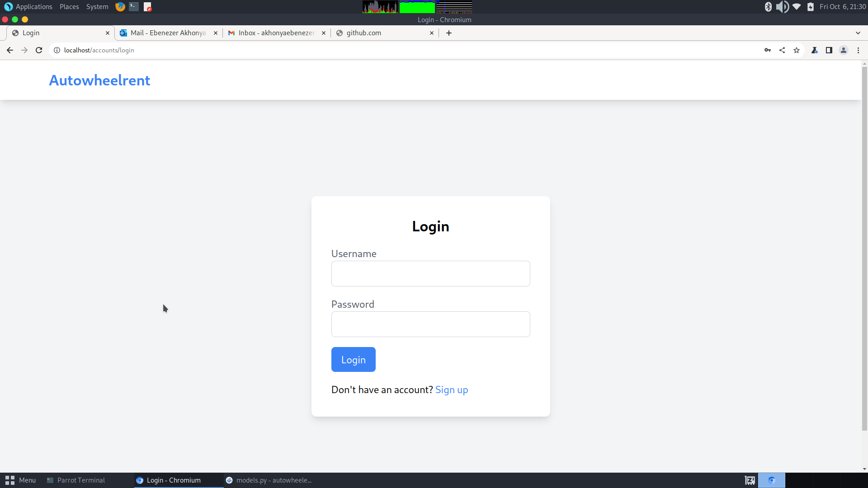Click the Parrot Terminal taskbar icon
868x488 pixels.
click(76, 480)
